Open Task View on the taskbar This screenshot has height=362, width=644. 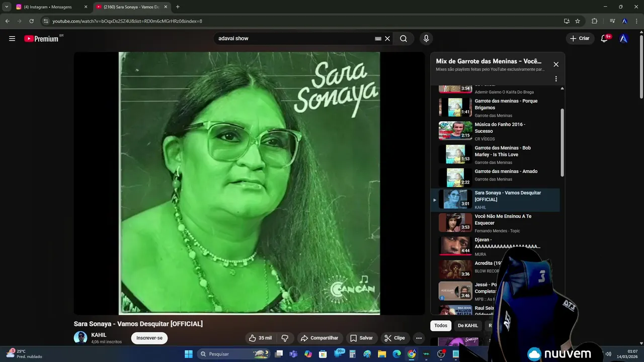pyautogui.click(x=279, y=354)
